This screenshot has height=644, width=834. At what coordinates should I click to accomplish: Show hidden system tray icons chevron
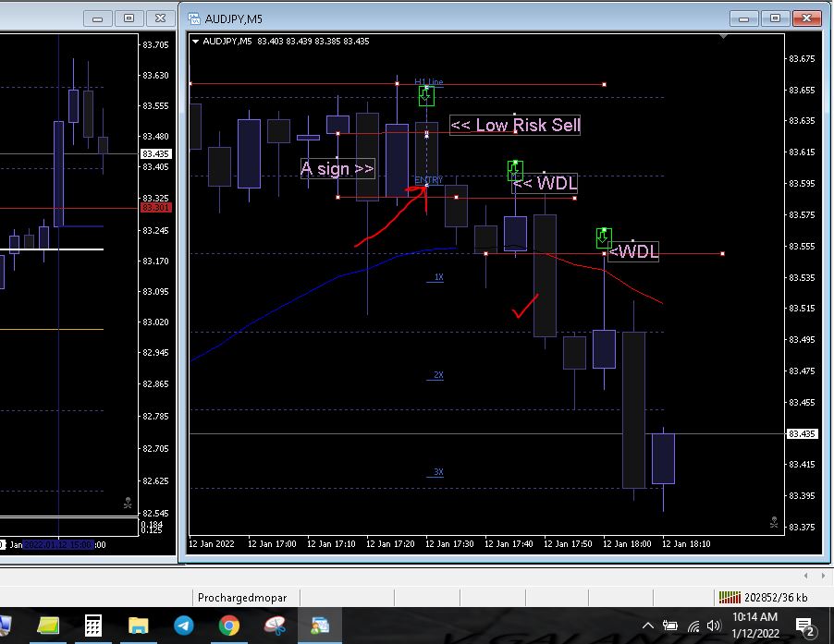pyautogui.click(x=648, y=626)
